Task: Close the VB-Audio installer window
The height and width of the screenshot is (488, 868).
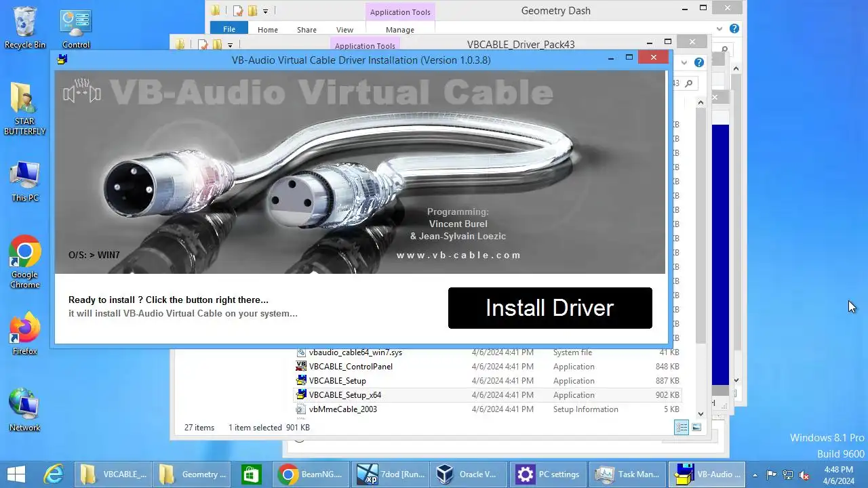Action: (654, 58)
